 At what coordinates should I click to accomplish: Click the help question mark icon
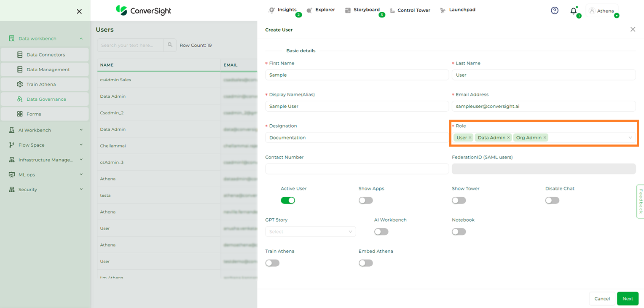(555, 11)
